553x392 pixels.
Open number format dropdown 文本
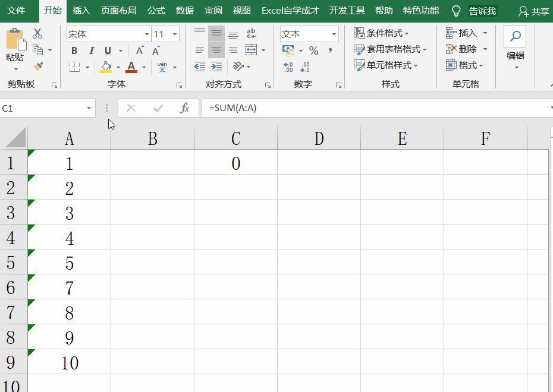(334, 34)
